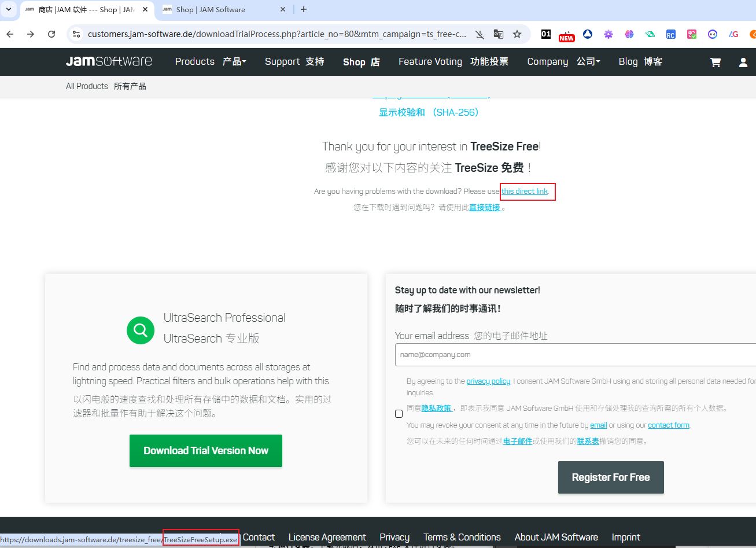The image size is (756, 548).
Task: Click the Chinese '电子邮件' link
Action: click(x=518, y=441)
